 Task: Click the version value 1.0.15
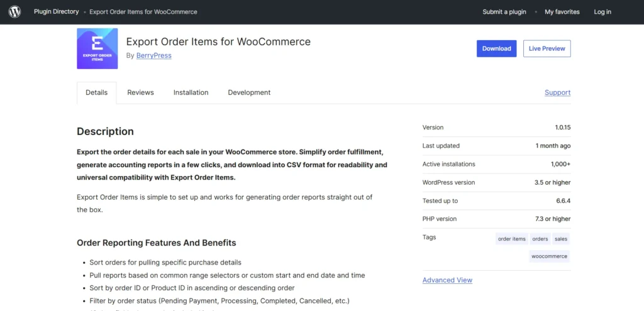563,128
